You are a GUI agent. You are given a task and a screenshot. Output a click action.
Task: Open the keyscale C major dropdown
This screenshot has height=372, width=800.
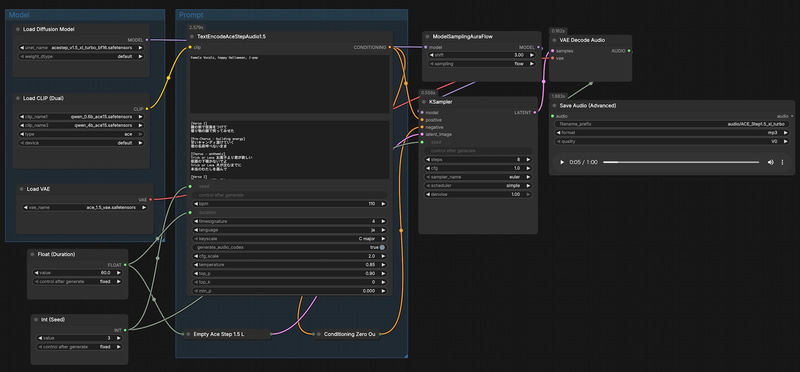tap(289, 238)
